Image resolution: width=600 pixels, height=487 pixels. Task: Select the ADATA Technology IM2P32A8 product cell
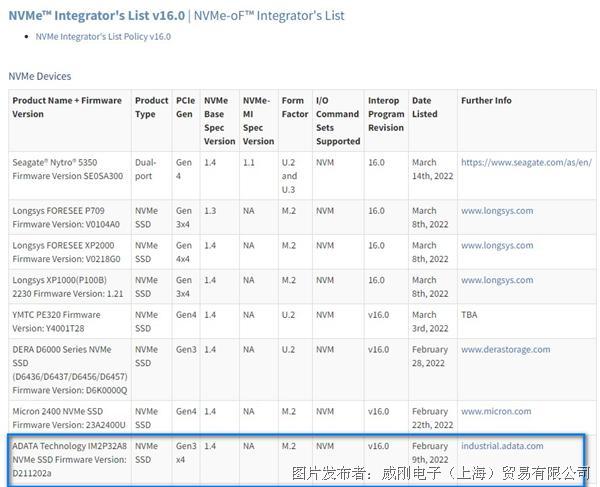70,459
